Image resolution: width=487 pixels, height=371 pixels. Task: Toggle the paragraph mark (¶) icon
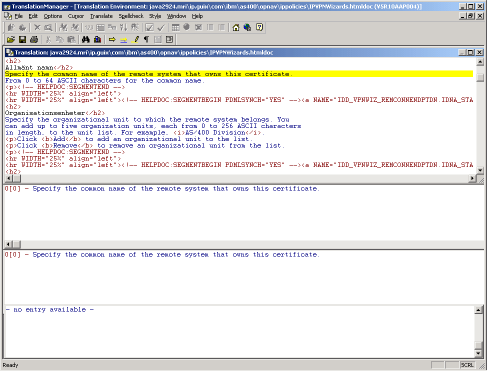(x=146, y=40)
